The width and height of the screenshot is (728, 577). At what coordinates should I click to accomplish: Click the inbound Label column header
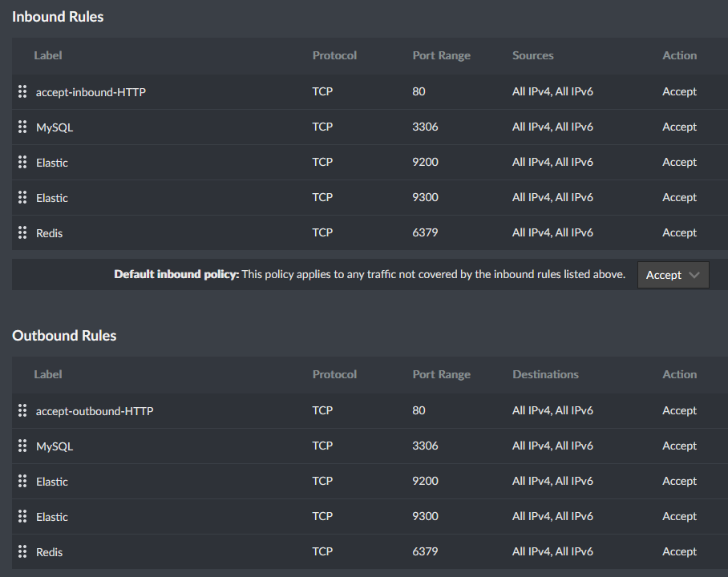click(x=48, y=55)
